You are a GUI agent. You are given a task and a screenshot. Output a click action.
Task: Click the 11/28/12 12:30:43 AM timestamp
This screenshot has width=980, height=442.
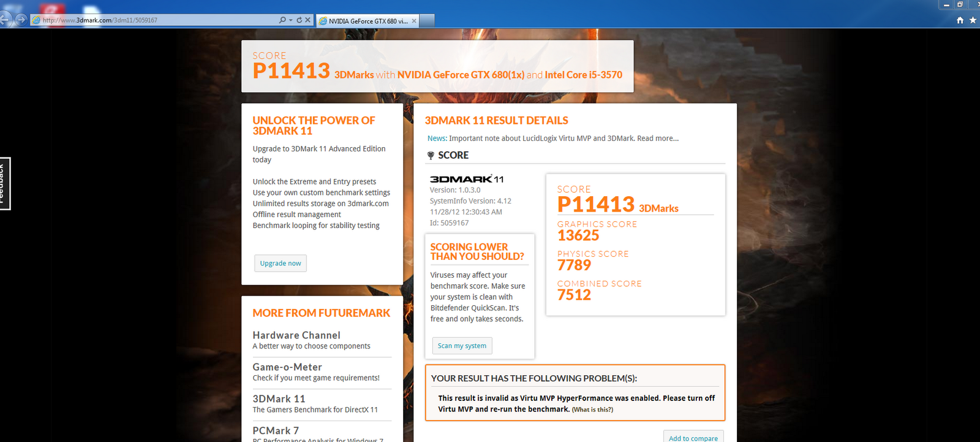pos(466,212)
